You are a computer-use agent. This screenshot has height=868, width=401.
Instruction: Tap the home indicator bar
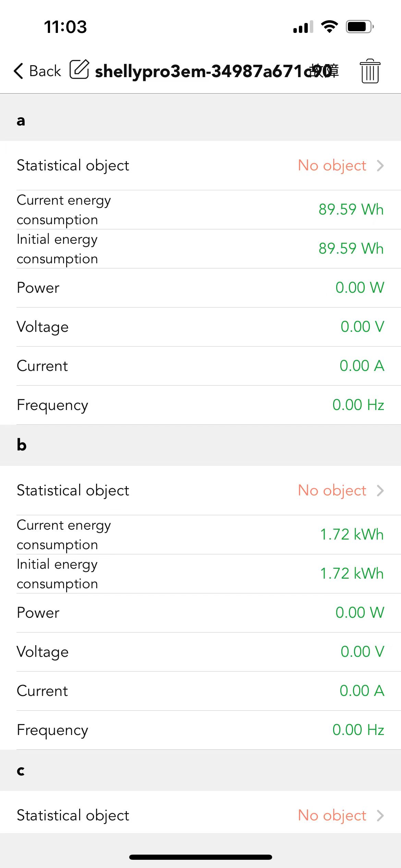(200, 857)
